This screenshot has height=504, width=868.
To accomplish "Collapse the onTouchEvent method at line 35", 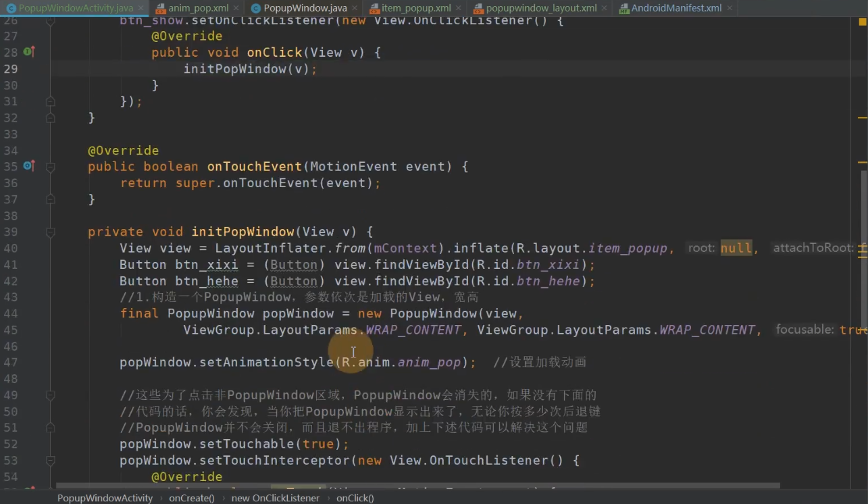I will click(50, 166).
